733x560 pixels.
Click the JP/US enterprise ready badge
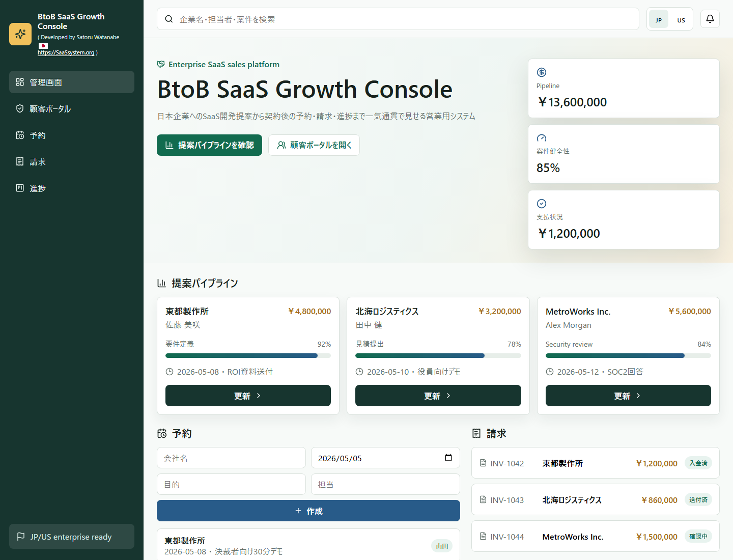[72, 537]
